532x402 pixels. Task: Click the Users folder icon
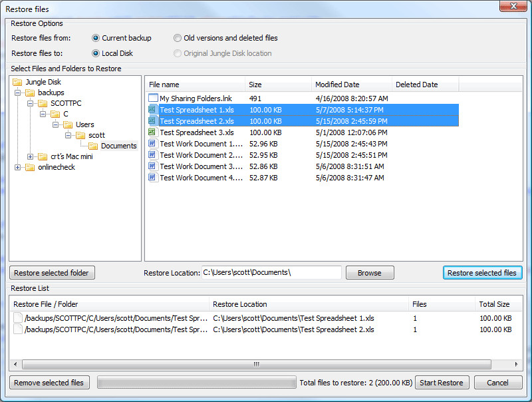coord(68,124)
